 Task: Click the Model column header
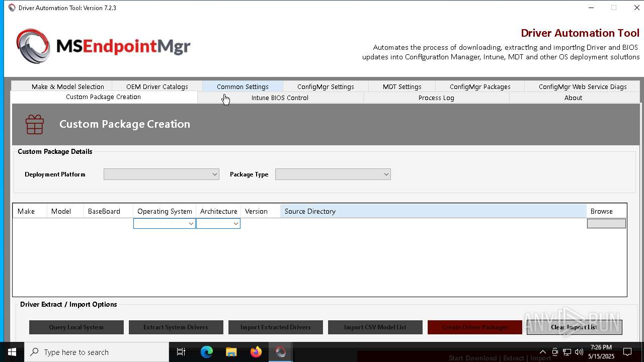tap(65, 211)
